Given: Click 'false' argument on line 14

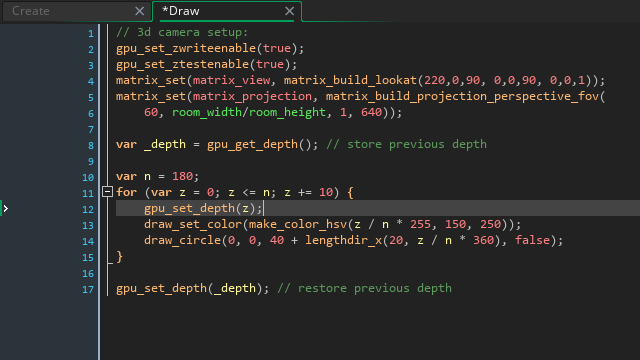Looking at the screenshot, I should point(532,240).
